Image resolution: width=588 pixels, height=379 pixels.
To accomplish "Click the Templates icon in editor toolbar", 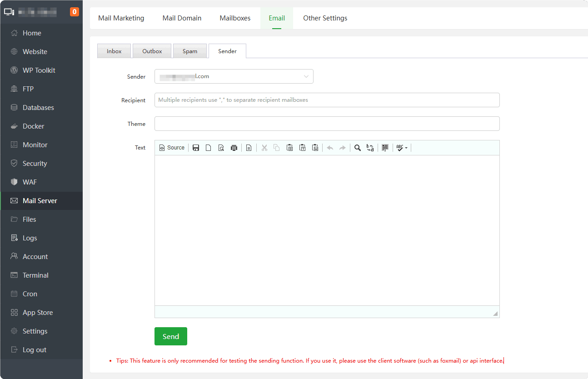I will (x=249, y=148).
